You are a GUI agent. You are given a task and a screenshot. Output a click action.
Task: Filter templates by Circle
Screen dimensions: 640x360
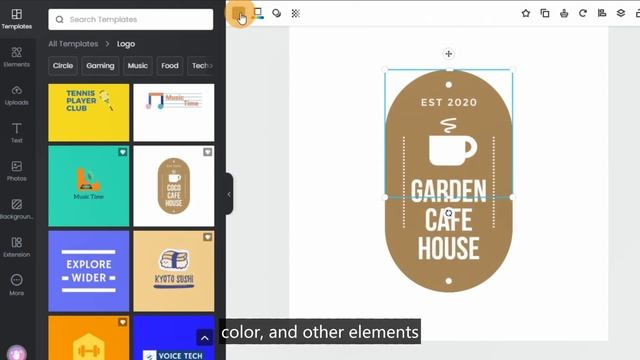tap(63, 66)
